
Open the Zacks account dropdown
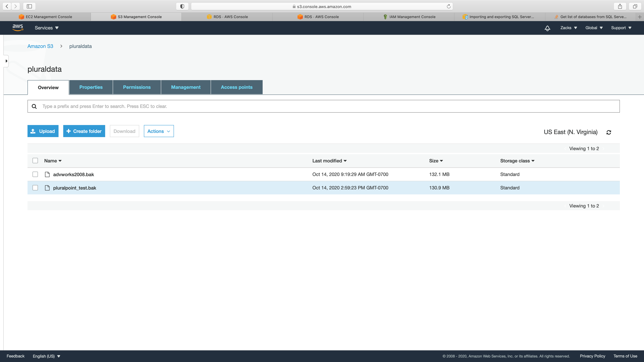(569, 28)
